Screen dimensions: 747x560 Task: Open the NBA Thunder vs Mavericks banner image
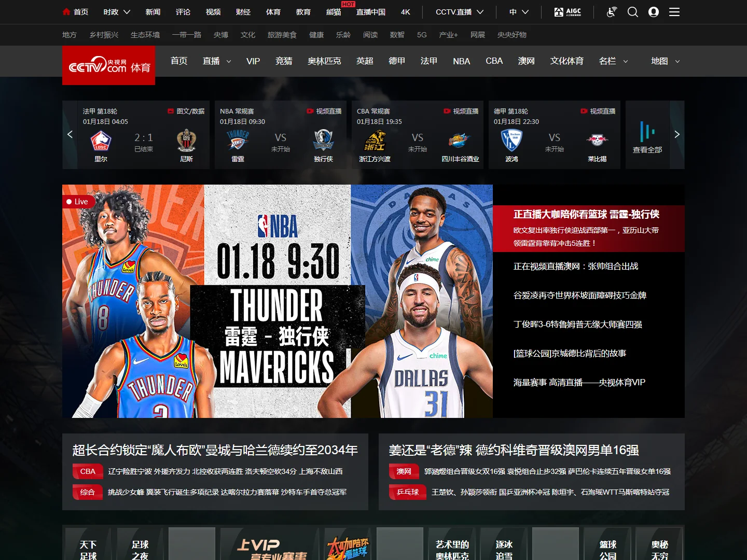pos(278,301)
